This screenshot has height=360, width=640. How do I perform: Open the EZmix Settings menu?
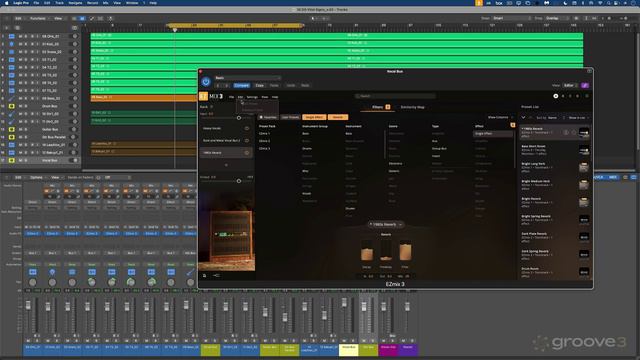tap(252, 97)
